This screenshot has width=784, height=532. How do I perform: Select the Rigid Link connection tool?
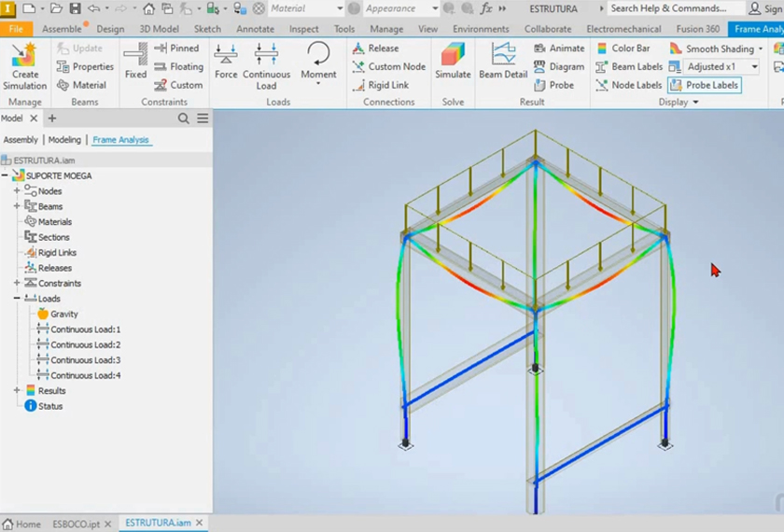(x=381, y=85)
